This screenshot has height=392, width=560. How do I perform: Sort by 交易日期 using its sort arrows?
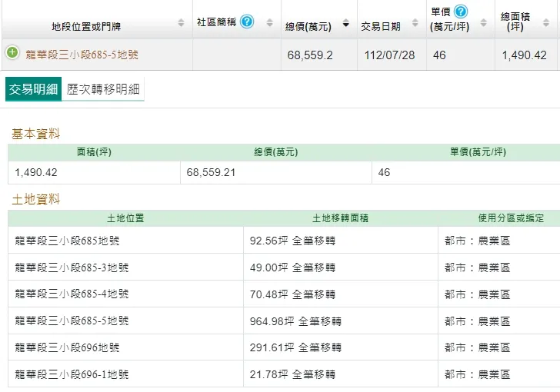(x=415, y=25)
